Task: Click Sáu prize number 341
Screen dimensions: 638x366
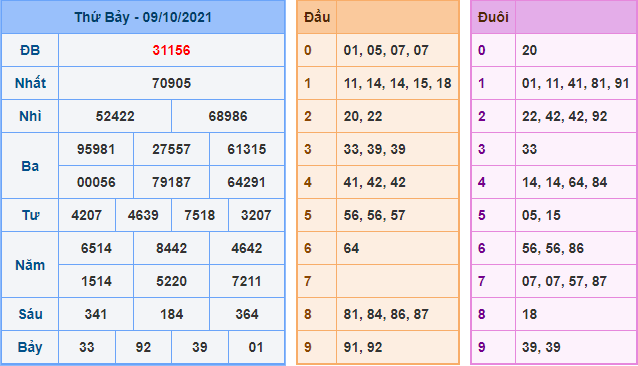Action: point(96,314)
